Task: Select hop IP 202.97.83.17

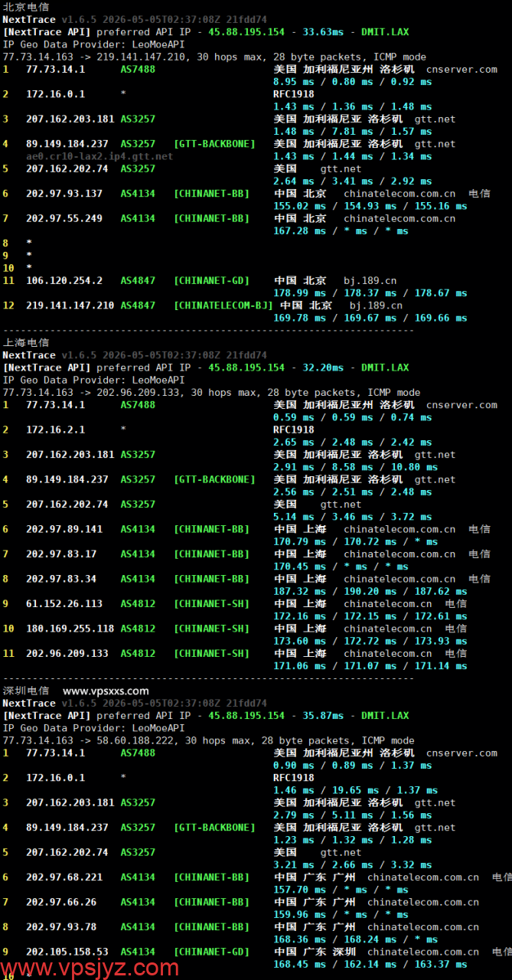Action: point(61,554)
